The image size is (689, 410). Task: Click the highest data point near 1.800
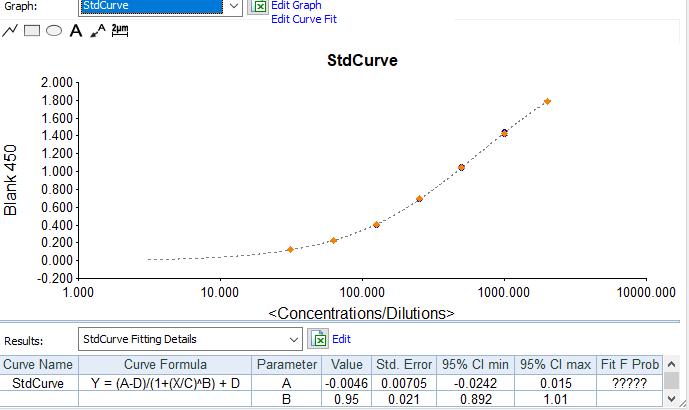pos(547,102)
